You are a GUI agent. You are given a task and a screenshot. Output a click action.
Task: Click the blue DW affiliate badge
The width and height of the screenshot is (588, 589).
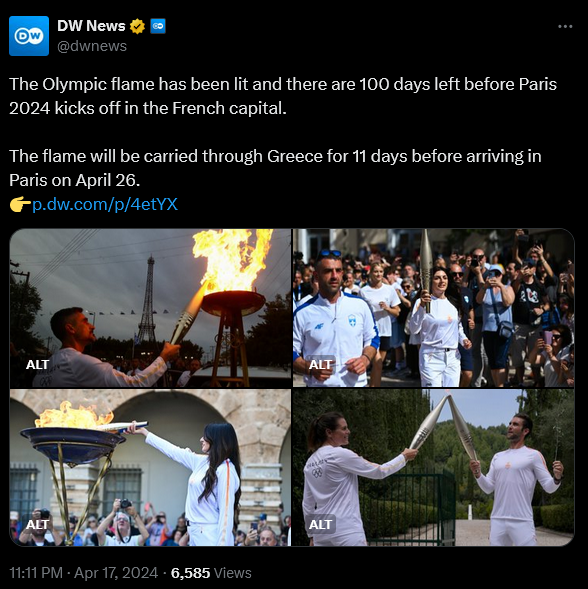158,26
